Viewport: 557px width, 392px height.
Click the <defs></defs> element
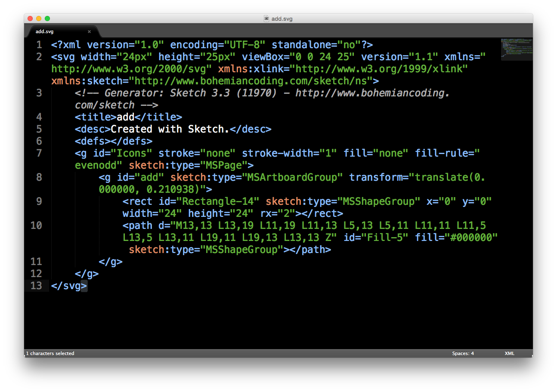coord(114,141)
